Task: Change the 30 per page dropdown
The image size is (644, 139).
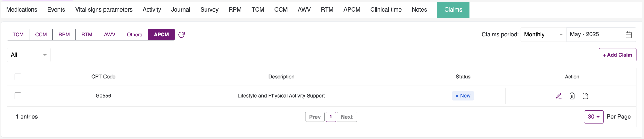Action: (x=594, y=117)
